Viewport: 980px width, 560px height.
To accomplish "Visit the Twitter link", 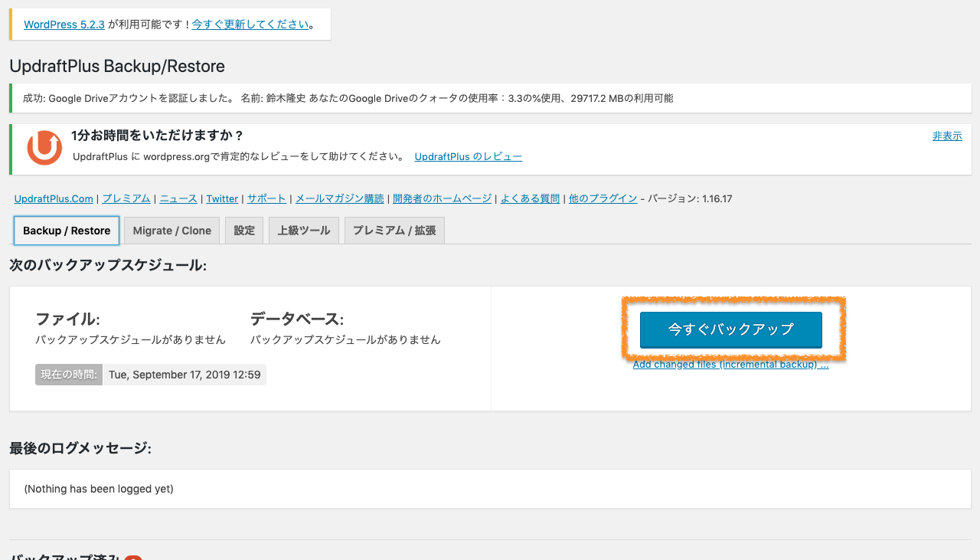I will tap(222, 199).
